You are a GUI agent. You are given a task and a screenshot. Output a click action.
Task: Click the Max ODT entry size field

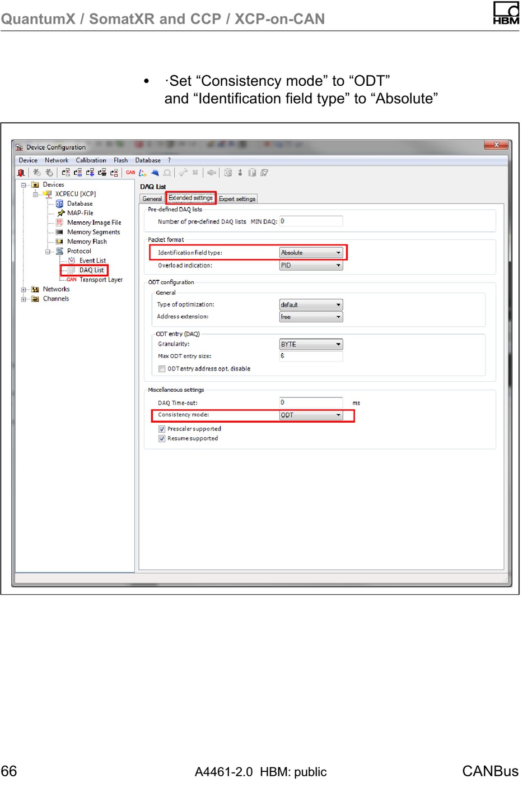point(311,356)
